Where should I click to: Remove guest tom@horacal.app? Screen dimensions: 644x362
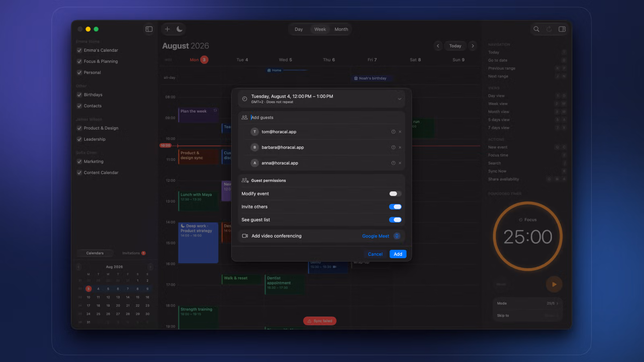point(400,132)
